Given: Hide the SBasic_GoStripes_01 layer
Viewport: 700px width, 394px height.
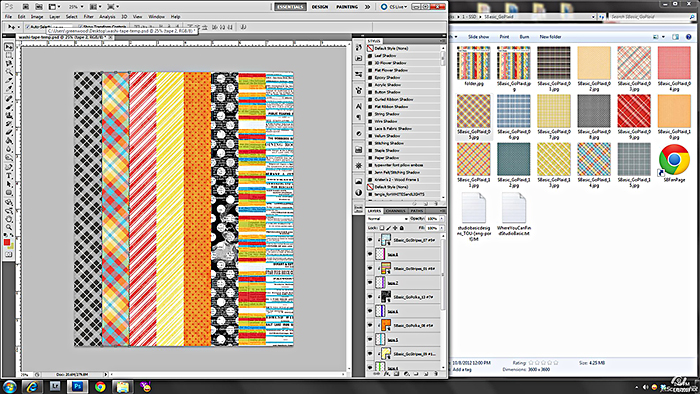Looking at the screenshot, I should click(x=370, y=268).
